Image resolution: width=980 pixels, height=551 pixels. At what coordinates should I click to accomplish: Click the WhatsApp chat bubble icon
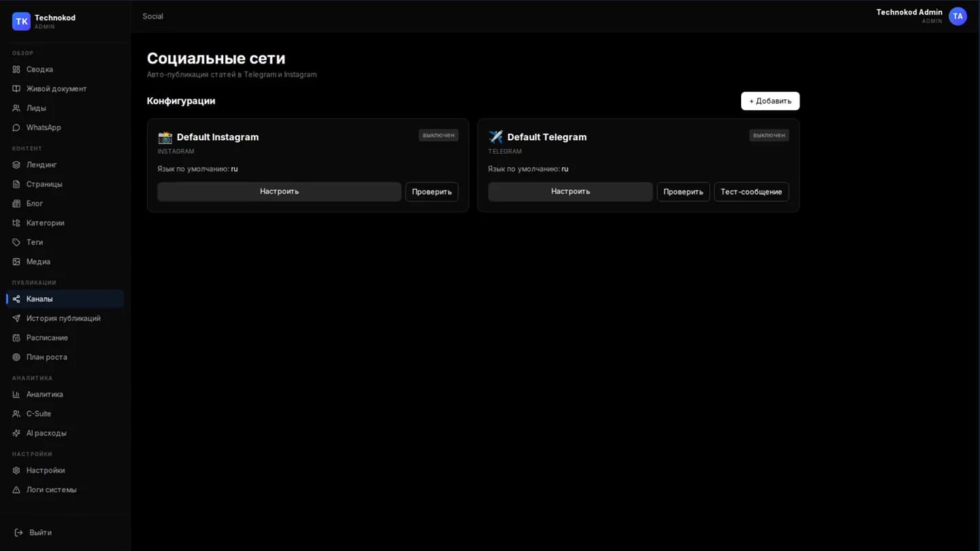point(16,127)
